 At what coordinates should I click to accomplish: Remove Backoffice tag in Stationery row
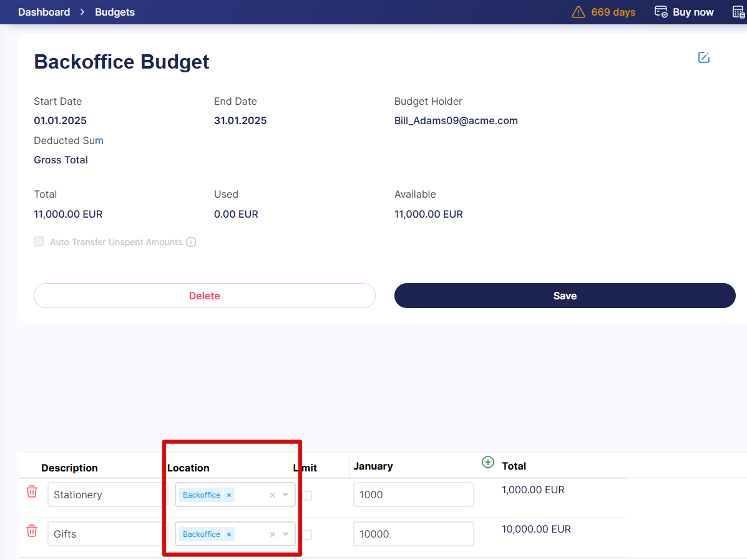click(x=229, y=495)
